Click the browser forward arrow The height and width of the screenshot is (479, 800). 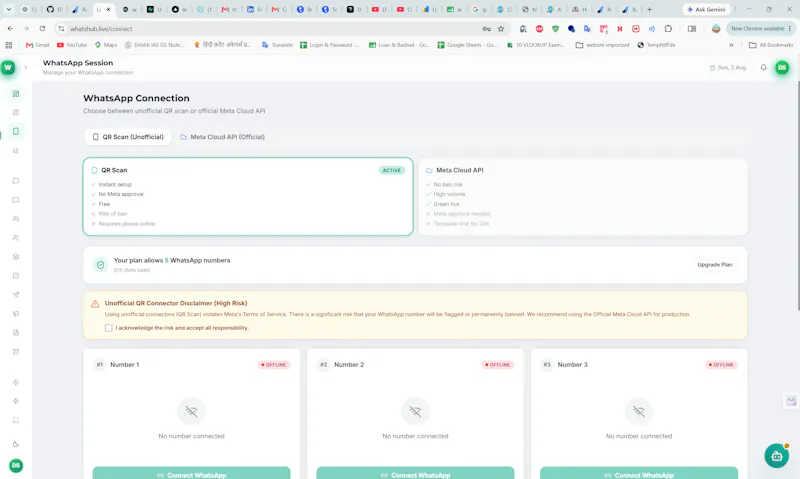tap(26, 29)
